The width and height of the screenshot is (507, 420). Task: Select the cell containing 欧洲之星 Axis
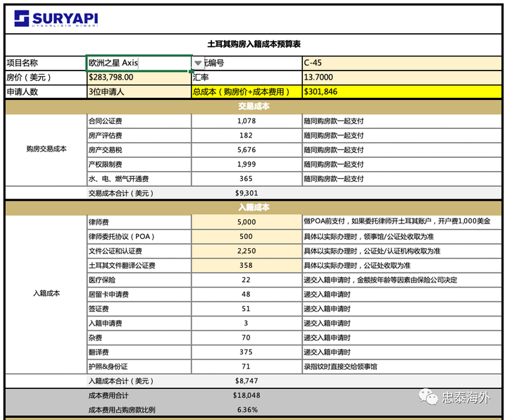coord(139,63)
